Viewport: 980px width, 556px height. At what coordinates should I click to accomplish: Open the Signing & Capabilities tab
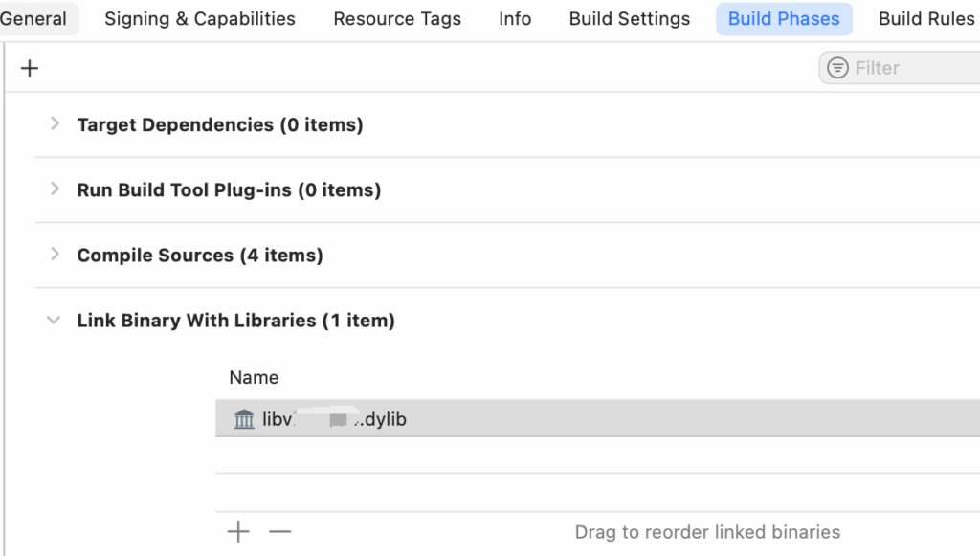click(200, 19)
